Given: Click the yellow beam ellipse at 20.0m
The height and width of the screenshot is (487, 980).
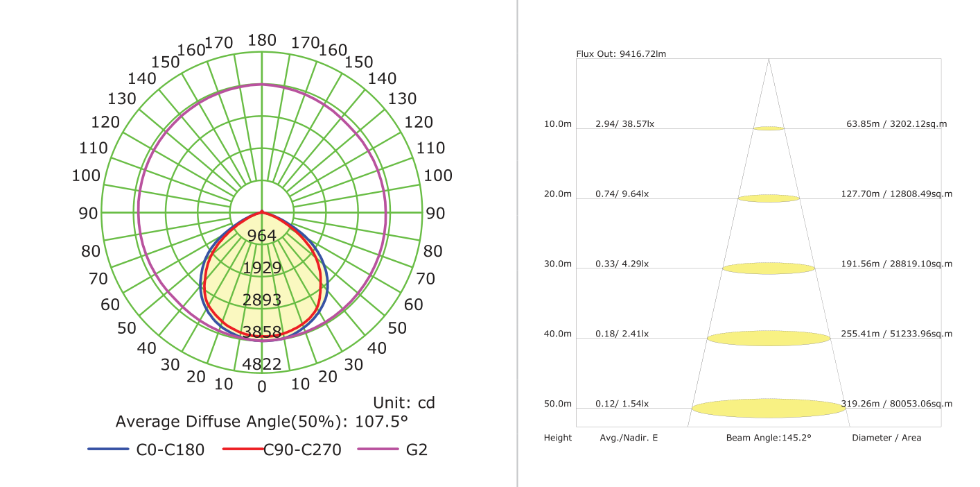Looking at the screenshot, I should [769, 198].
